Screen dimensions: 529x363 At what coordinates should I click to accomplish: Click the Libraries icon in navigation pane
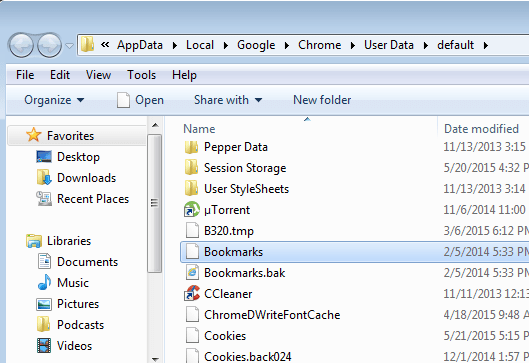click(34, 241)
